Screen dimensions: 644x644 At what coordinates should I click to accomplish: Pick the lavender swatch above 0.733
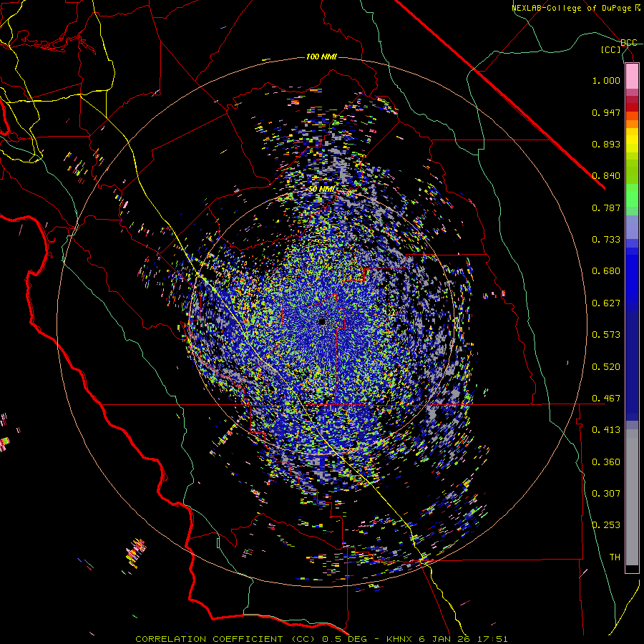pos(632,228)
